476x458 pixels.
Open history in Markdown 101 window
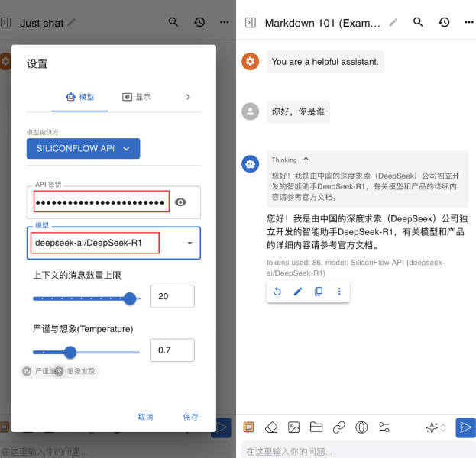click(444, 22)
